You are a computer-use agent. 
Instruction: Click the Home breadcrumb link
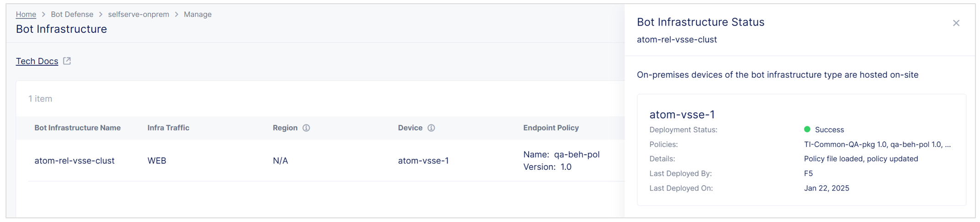pyautogui.click(x=26, y=14)
